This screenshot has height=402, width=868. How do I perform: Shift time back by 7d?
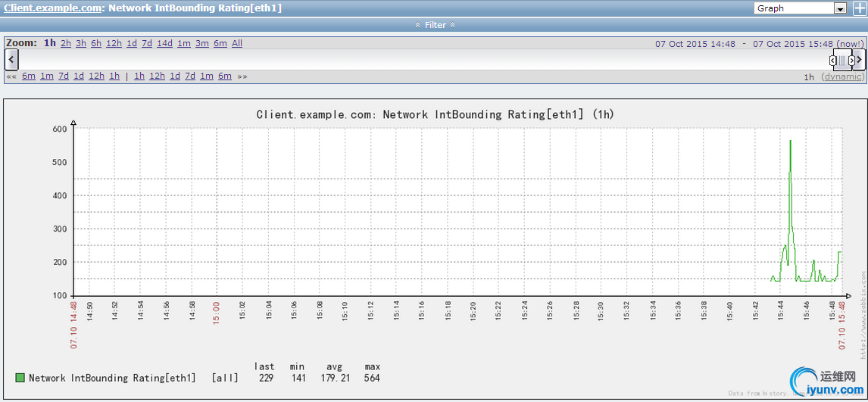click(x=64, y=76)
